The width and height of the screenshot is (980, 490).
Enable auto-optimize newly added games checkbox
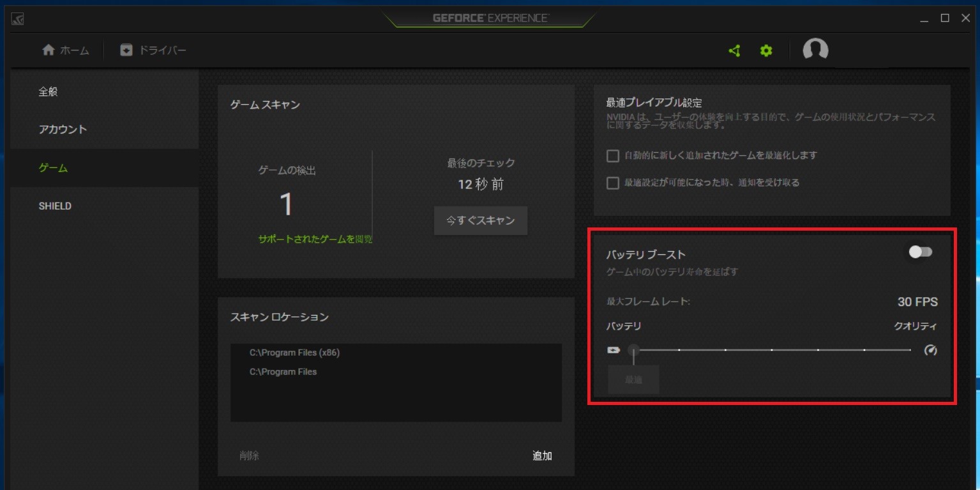pos(613,155)
